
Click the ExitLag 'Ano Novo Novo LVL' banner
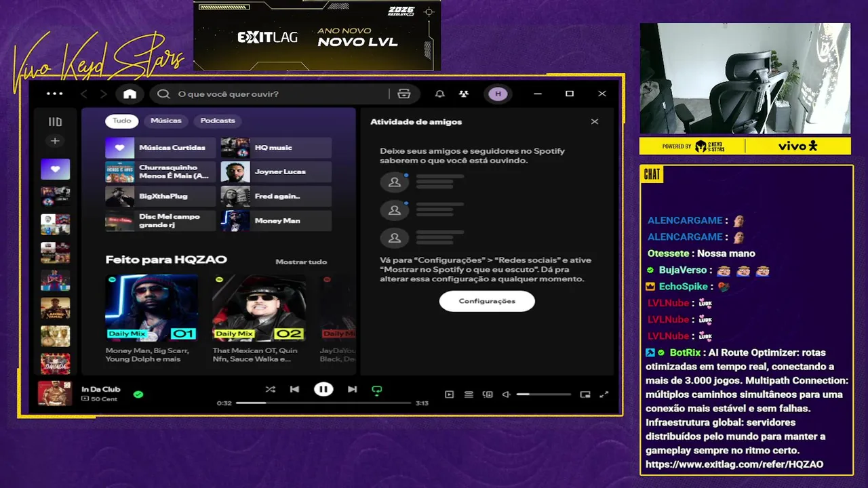click(317, 35)
